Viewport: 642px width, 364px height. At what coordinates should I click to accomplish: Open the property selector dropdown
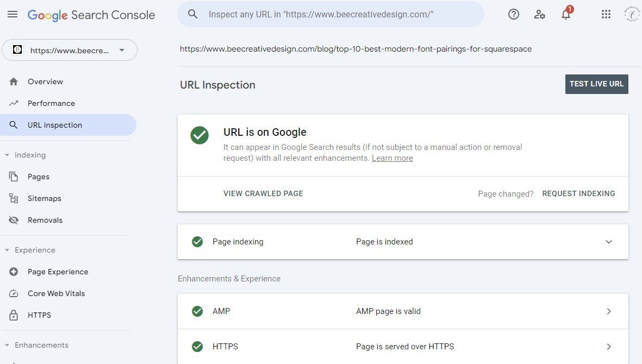(70, 51)
